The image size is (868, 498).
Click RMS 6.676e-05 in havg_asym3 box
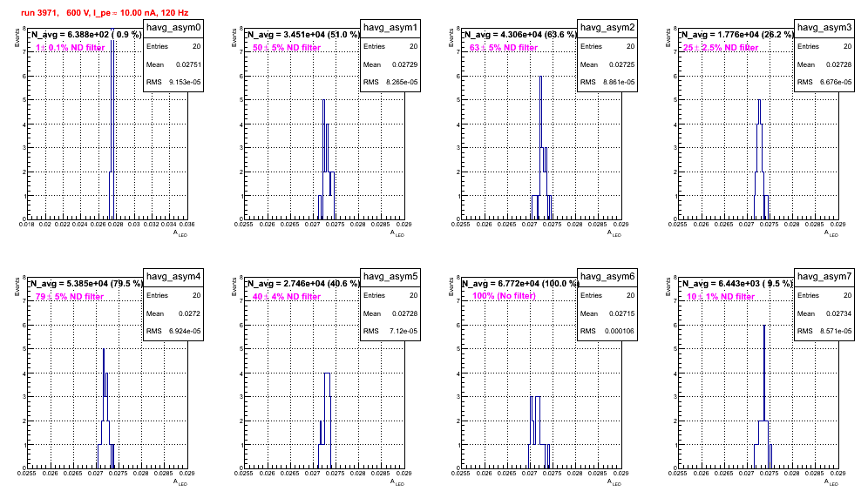pos(824,83)
